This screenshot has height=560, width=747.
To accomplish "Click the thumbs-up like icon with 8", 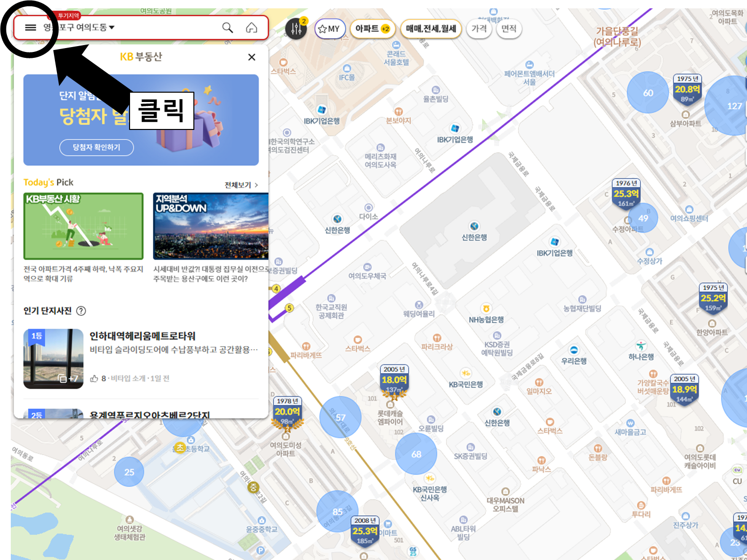I will tap(94, 379).
